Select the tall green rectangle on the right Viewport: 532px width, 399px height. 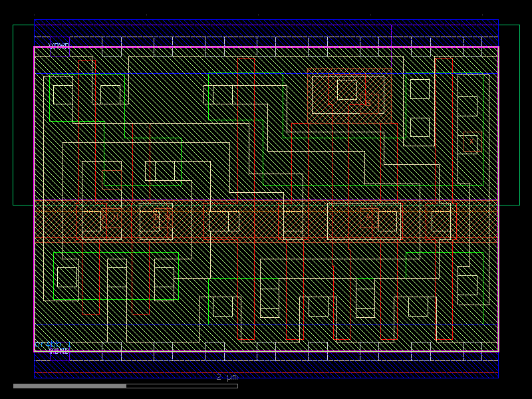tap(482, 133)
